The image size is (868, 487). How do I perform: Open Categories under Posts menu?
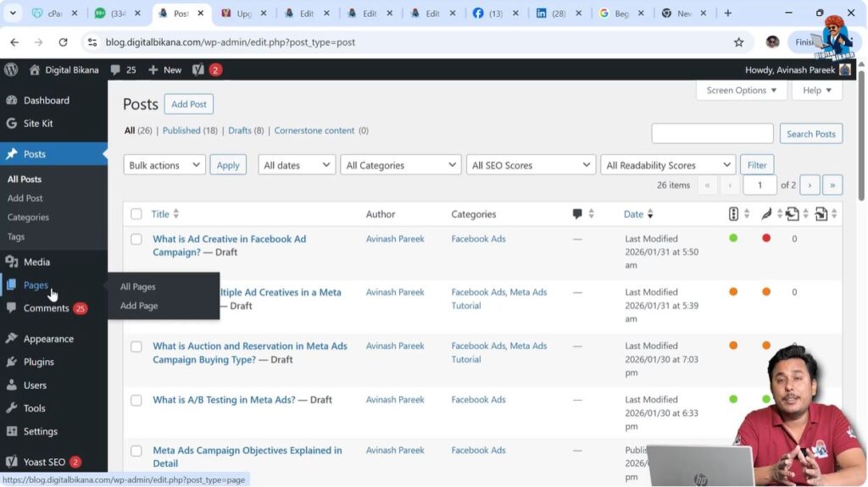click(x=28, y=217)
